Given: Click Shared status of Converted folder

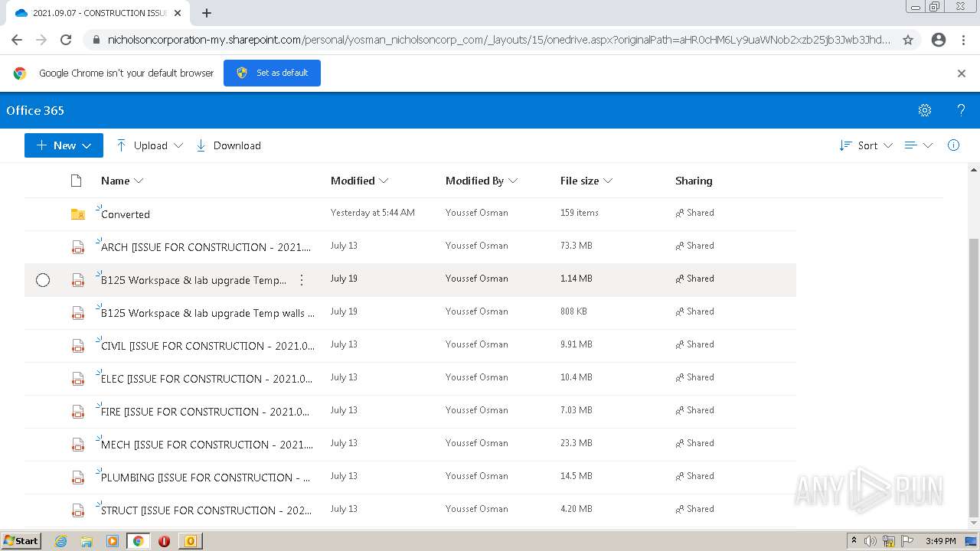Looking at the screenshot, I should 694,213.
